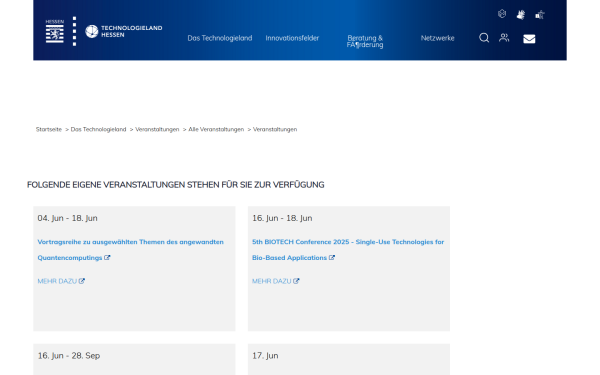Open the Innovationsfelder menu
This screenshot has width=600, height=375.
coord(292,38)
